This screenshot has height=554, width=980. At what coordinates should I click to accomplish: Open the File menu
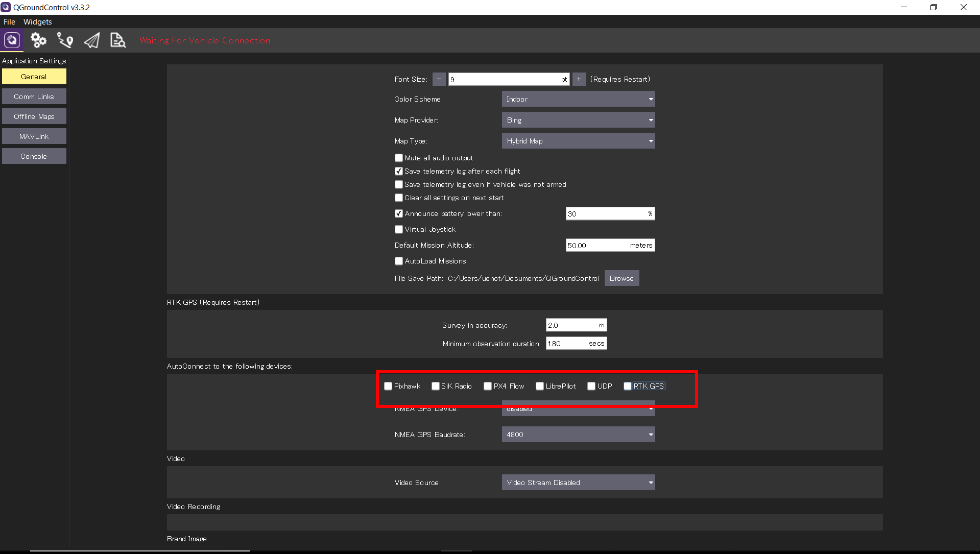point(9,21)
